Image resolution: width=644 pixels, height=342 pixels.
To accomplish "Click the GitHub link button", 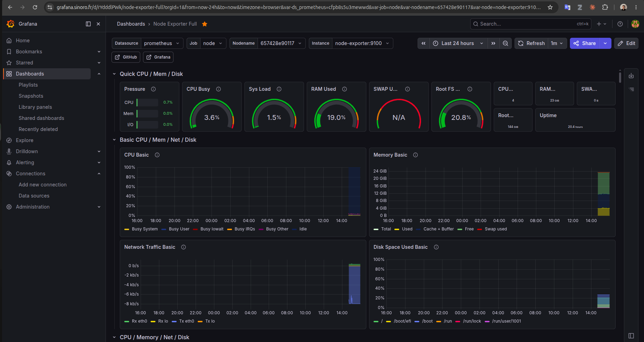I will pyautogui.click(x=126, y=57).
